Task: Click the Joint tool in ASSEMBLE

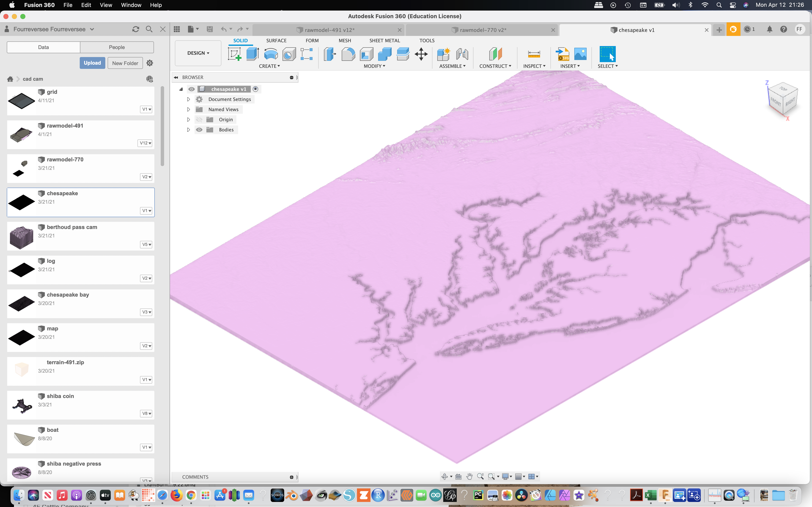Action: pyautogui.click(x=462, y=54)
